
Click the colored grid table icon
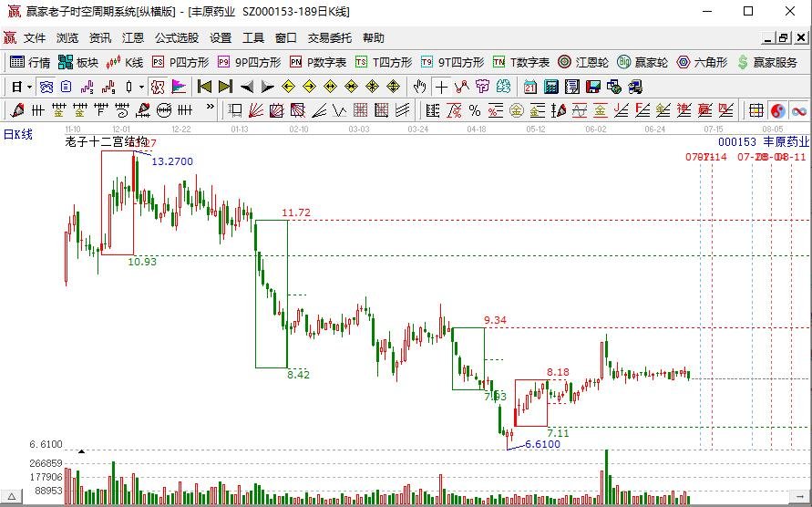coord(756,110)
